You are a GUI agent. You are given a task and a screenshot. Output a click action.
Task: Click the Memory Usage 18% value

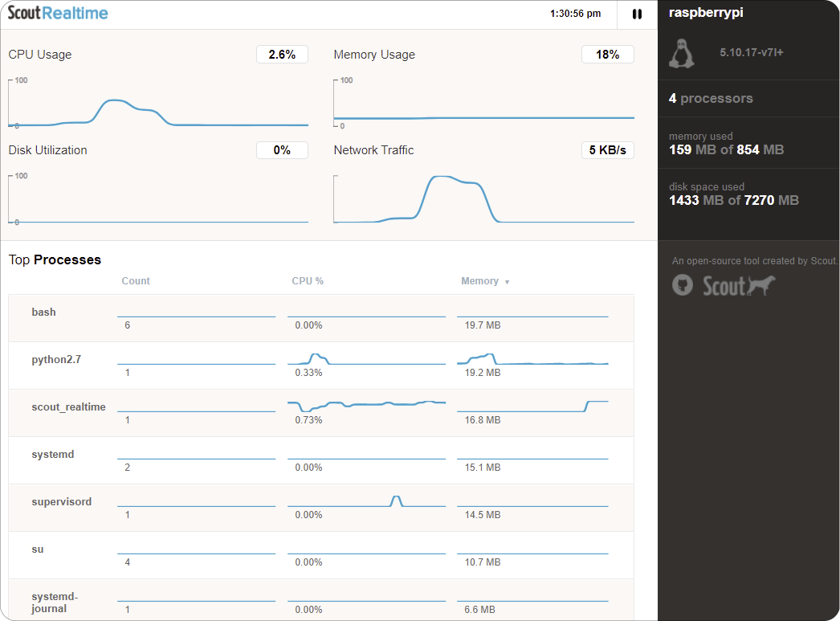click(607, 55)
